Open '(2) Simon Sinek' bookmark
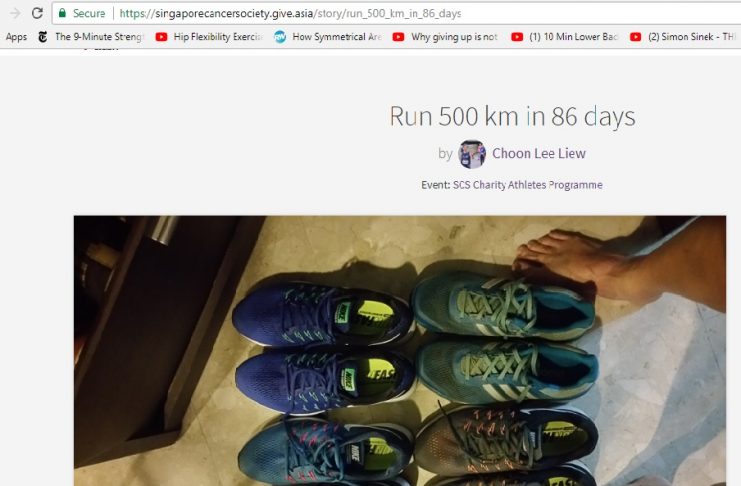Viewport: 741px width, 486px height. (x=692, y=37)
